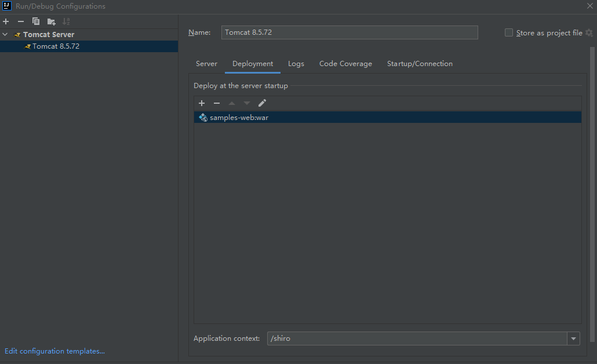Open Edit configuration templates link
This screenshot has height=364, width=597.
point(55,351)
